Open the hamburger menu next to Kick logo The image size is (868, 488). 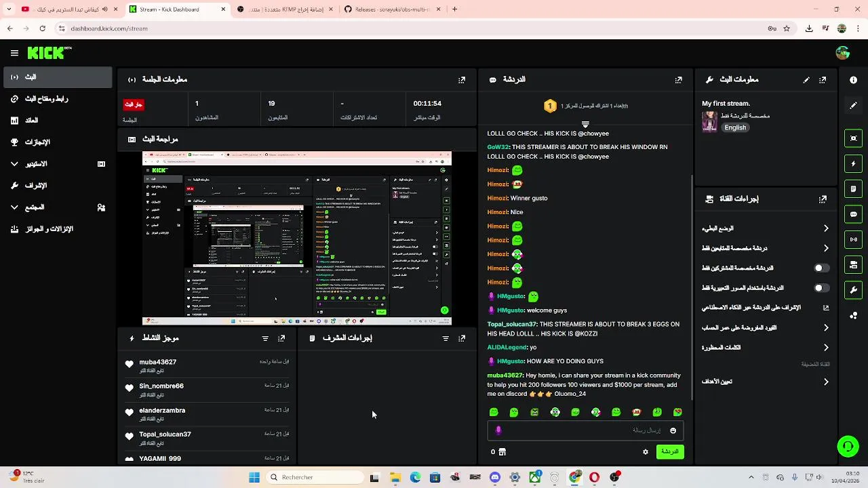(x=14, y=53)
